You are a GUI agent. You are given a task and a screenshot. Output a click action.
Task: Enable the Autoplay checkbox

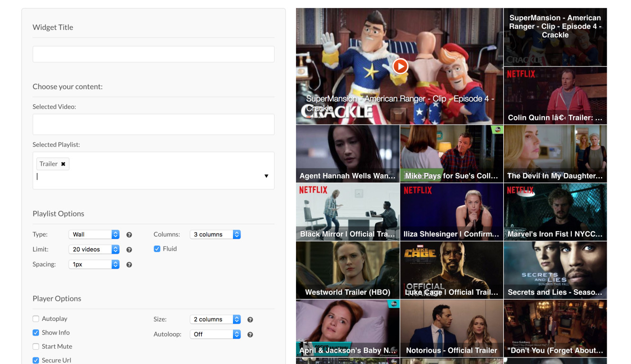click(x=36, y=319)
